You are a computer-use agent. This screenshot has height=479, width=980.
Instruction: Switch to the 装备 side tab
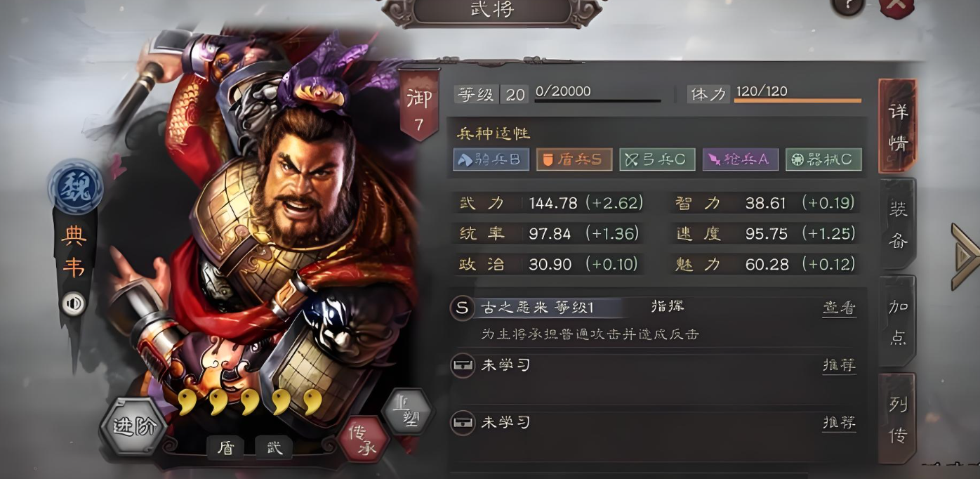coord(898,225)
